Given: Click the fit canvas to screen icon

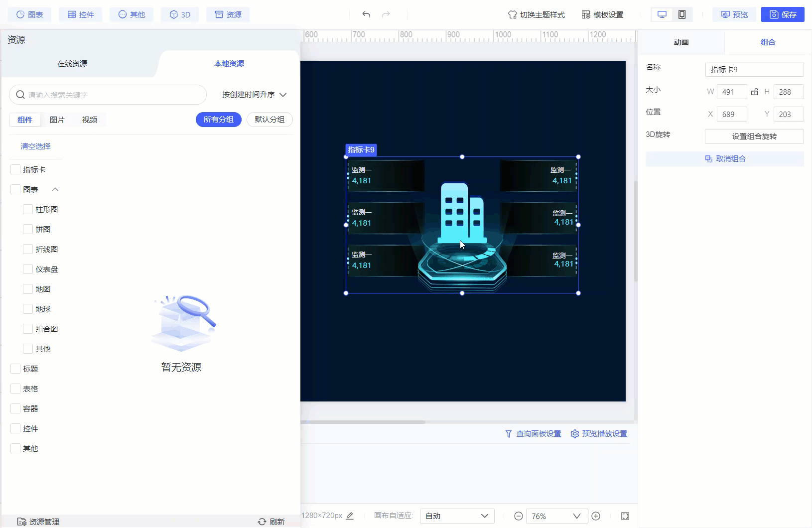Looking at the screenshot, I should pos(625,516).
